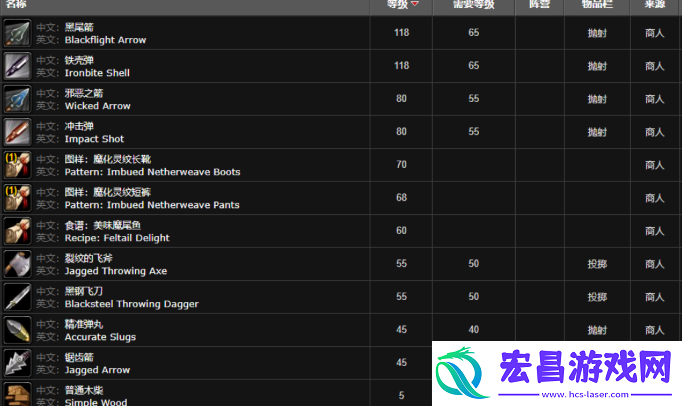
Task: Open the Impact Shot item link
Action: (x=94, y=139)
